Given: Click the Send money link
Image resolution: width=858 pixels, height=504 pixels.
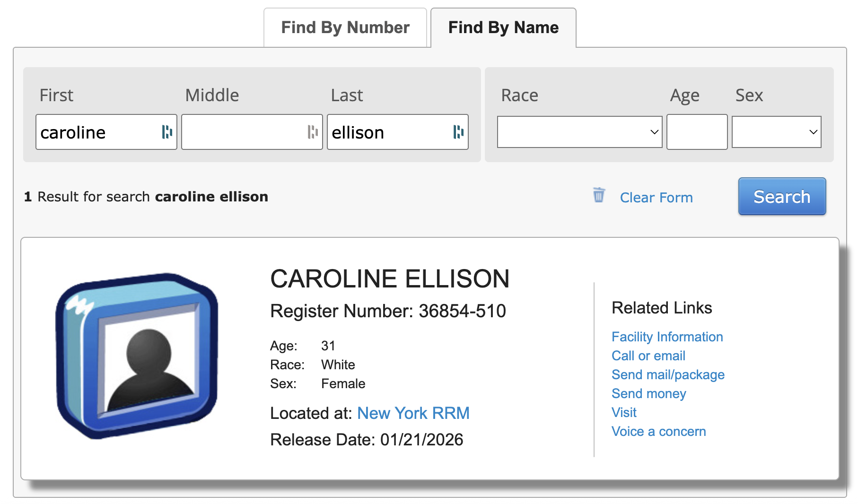Looking at the screenshot, I should tap(648, 393).
